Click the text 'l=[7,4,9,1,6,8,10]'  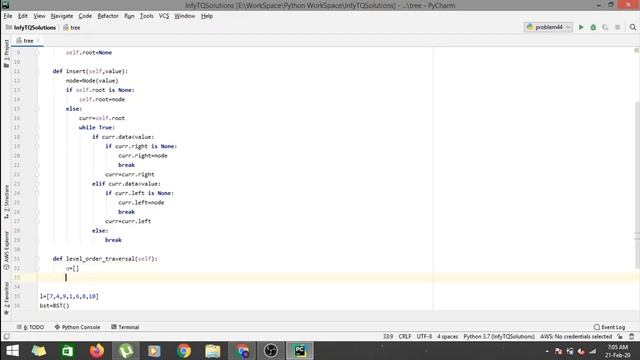pos(69,296)
